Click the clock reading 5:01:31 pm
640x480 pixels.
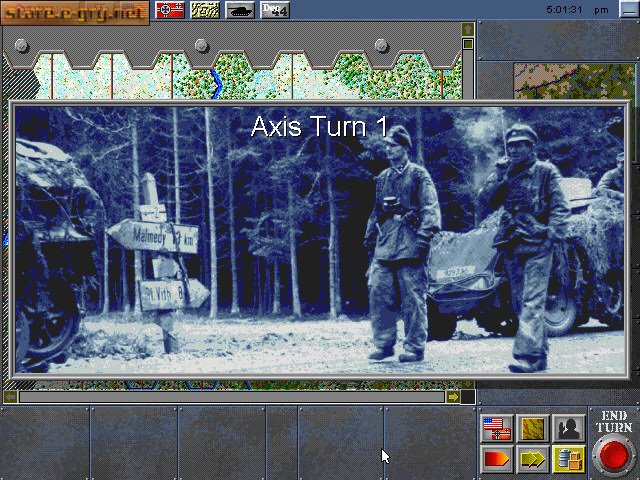point(577,9)
